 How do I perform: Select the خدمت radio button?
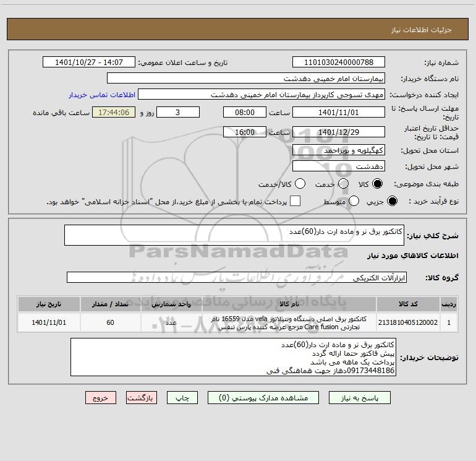(343, 184)
